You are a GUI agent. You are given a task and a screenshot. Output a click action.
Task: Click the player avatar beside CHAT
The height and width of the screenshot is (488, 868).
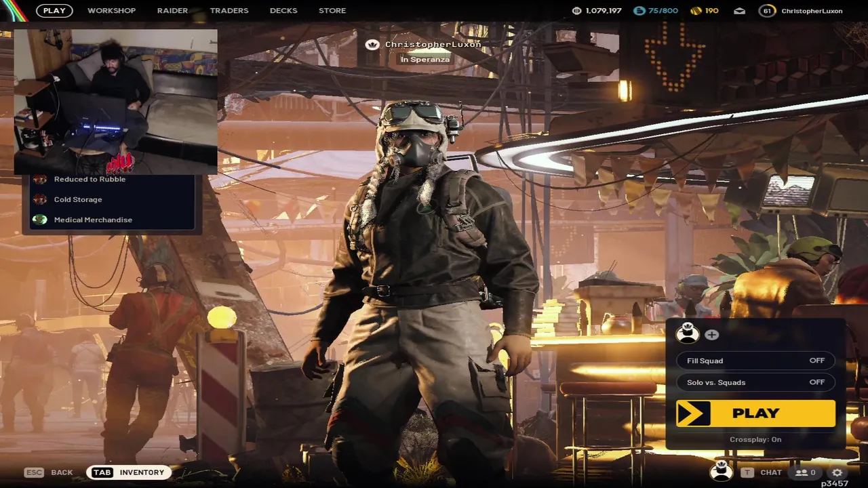point(721,471)
